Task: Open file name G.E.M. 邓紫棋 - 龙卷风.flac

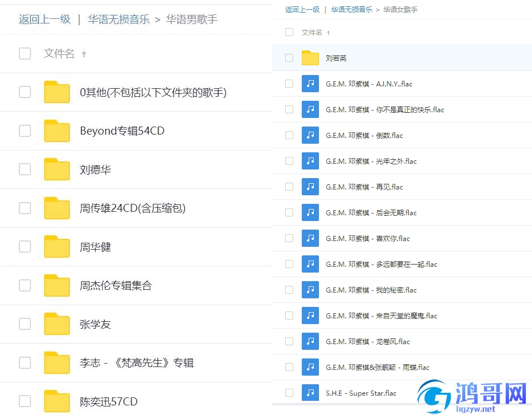Action: coord(368,342)
